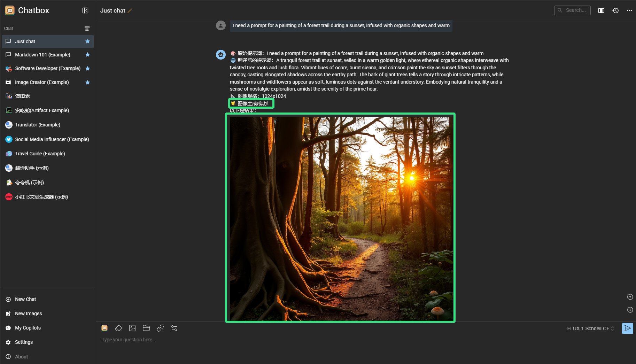Open the 贪吃蛇(Artifact Example) chat
The image size is (636, 364).
point(48,110)
